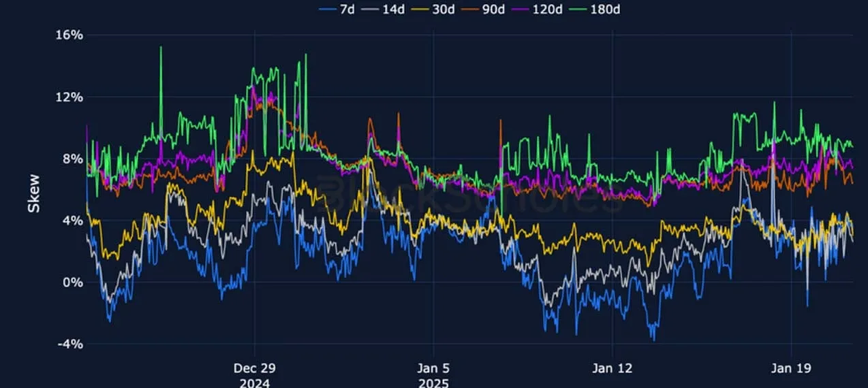This screenshot has width=868, height=388.
Task: Click the 4% y-axis label
Action: 72,221
